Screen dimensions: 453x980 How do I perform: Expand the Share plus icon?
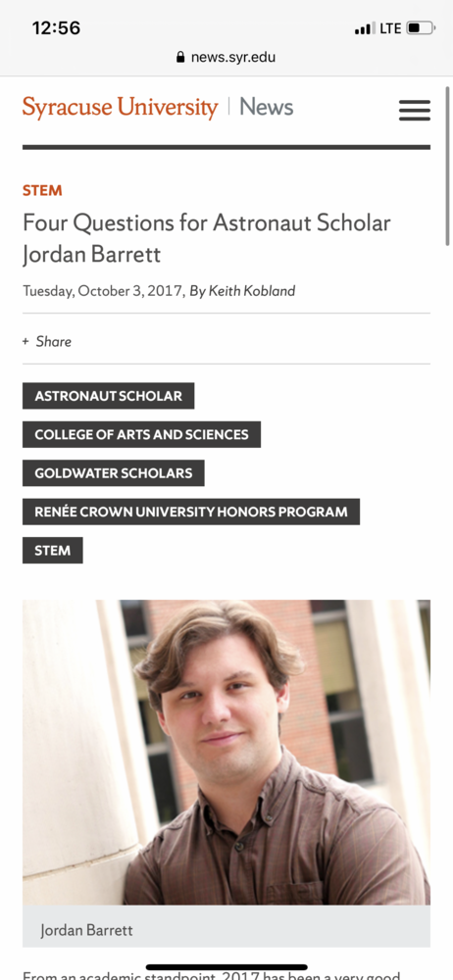[25, 341]
